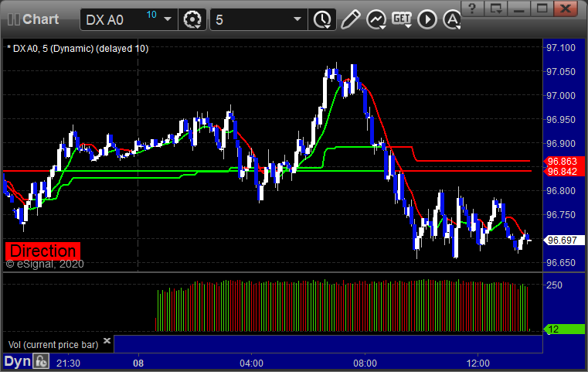Open the symbol settings gear icon

click(192, 19)
